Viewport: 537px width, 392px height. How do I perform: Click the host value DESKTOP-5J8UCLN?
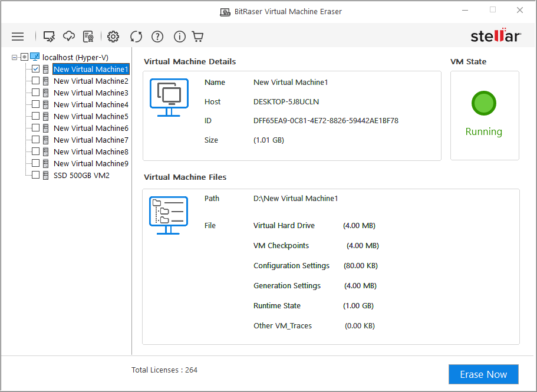[x=286, y=101]
